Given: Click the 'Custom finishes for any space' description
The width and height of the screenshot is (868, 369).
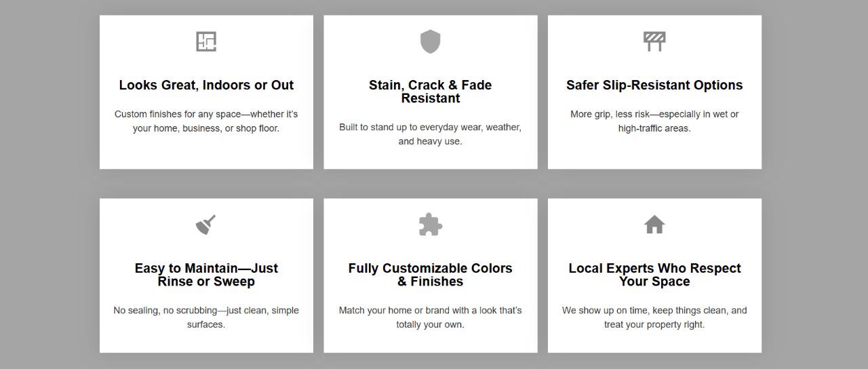Looking at the screenshot, I should [x=206, y=121].
